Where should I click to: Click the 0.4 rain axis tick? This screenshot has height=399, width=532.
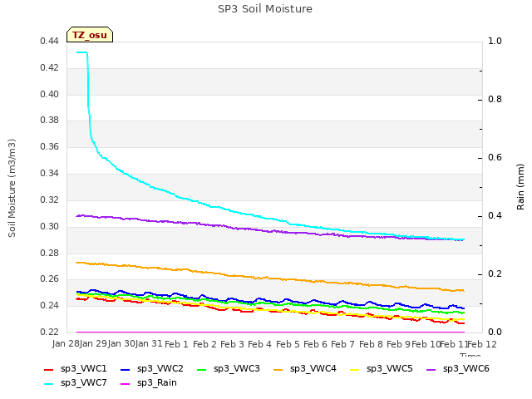(495, 216)
